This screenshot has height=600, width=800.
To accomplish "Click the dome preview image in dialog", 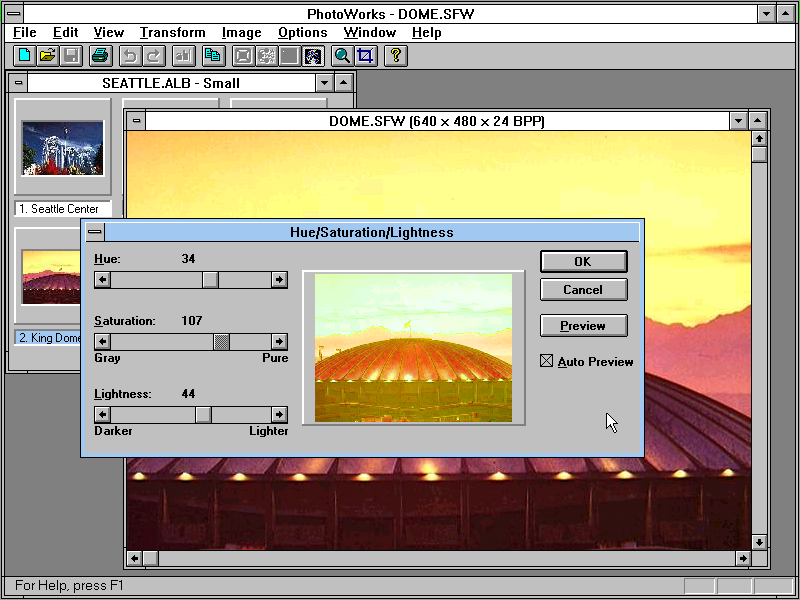I will pyautogui.click(x=413, y=348).
